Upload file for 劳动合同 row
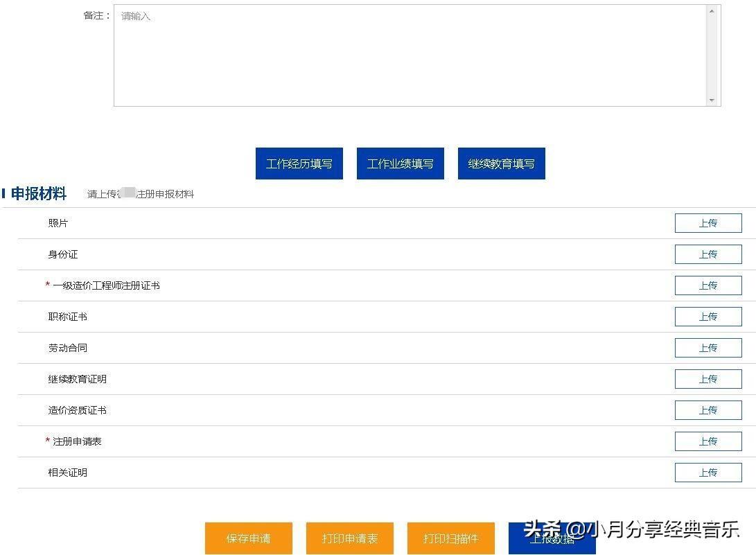The height and width of the screenshot is (555, 756). pos(707,348)
